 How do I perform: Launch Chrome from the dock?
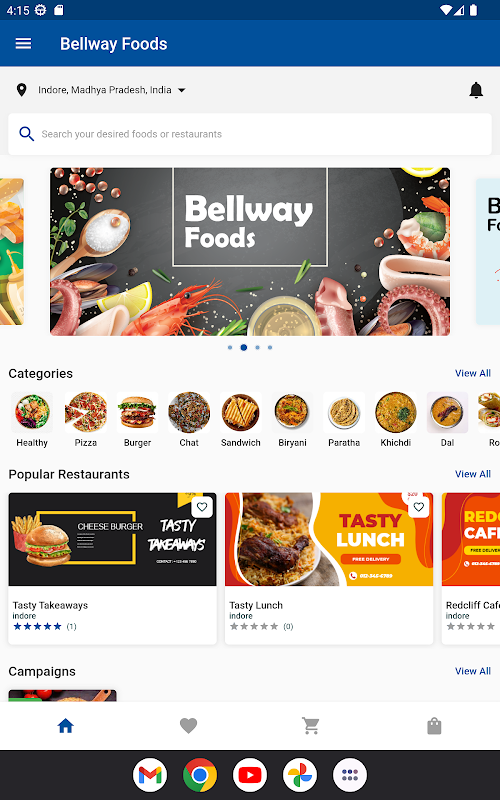tap(200, 775)
